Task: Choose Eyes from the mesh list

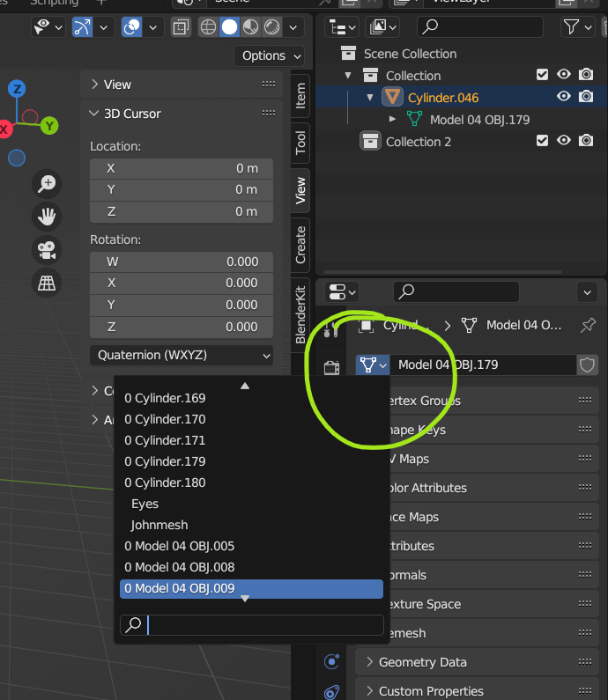Action: [x=251, y=504]
